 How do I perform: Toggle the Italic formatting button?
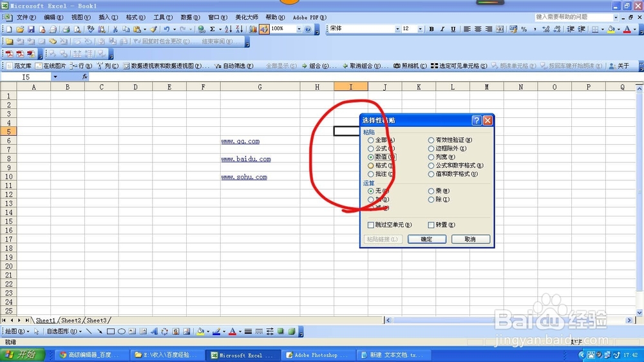coord(442,29)
